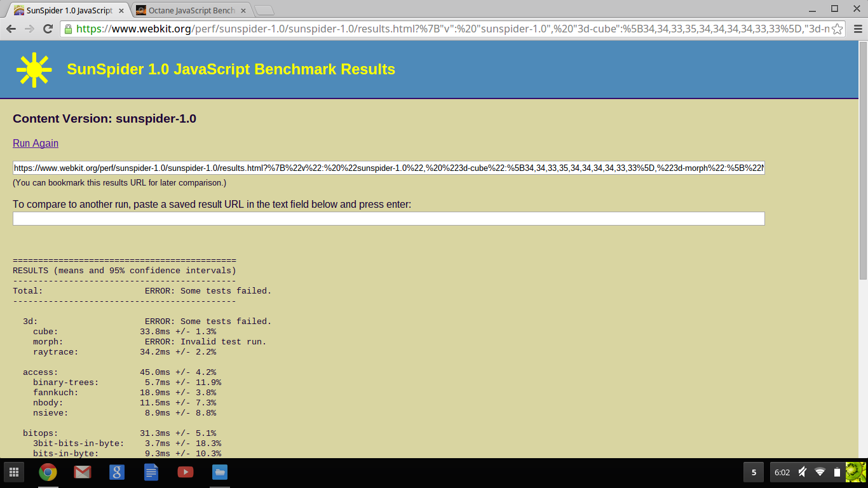Image resolution: width=868 pixels, height=488 pixels.
Task: Launch Chrome from the shelf
Action: 48,472
